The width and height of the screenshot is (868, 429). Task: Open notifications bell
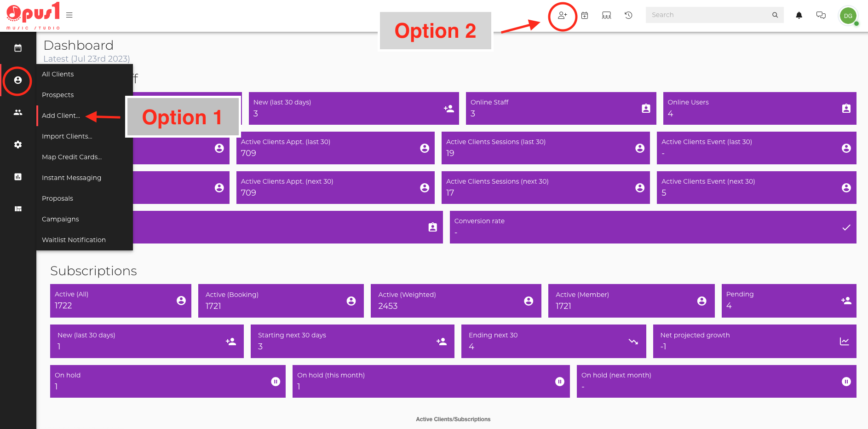coord(799,15)
